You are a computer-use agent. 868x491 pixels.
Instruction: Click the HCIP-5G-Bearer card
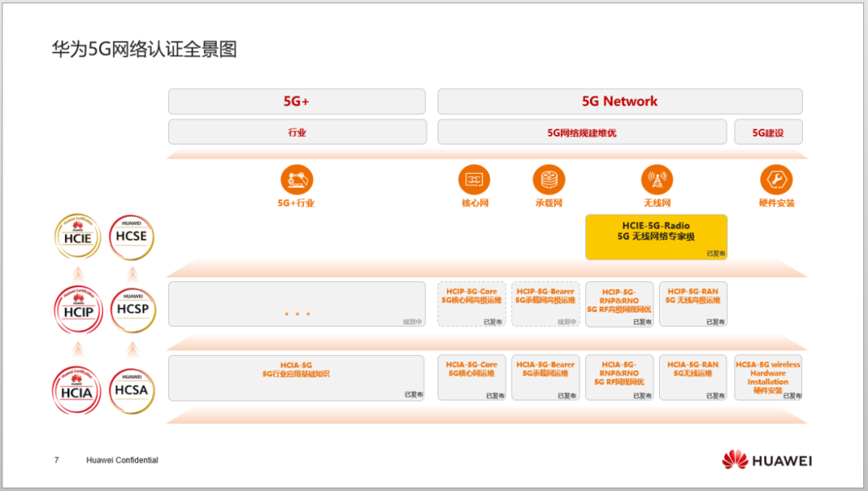coord(545,304)
